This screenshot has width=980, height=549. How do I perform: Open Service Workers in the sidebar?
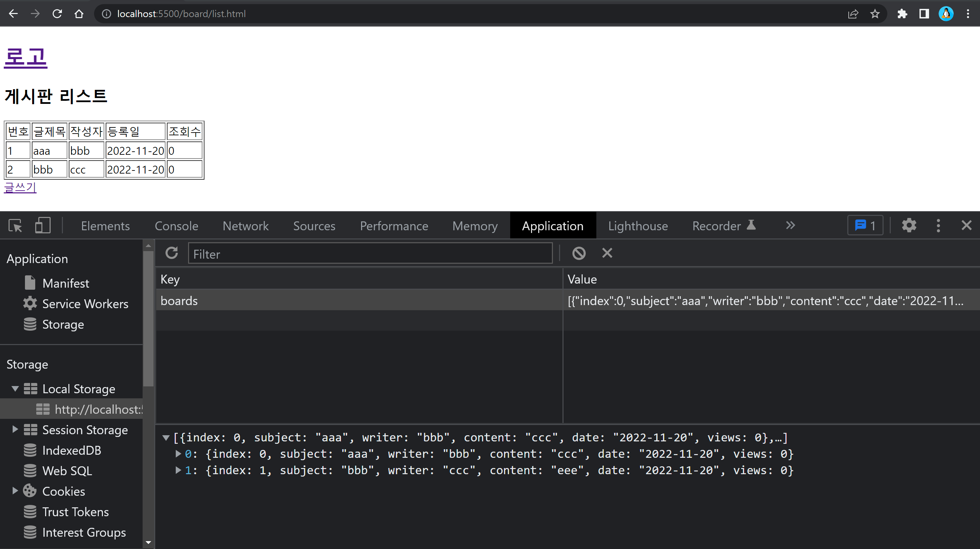point(85,304)
